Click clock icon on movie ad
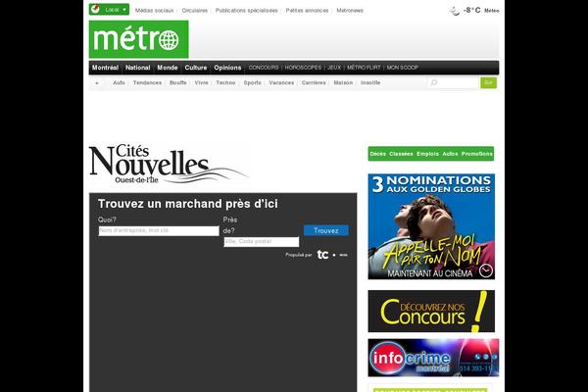The width and height of the screenshot is (588, 392). pos(486,270)
